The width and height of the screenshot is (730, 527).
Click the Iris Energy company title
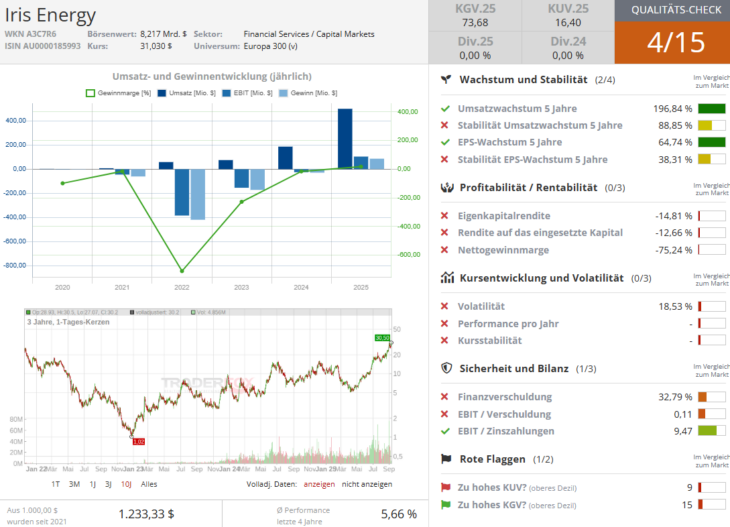click(50, 15)
